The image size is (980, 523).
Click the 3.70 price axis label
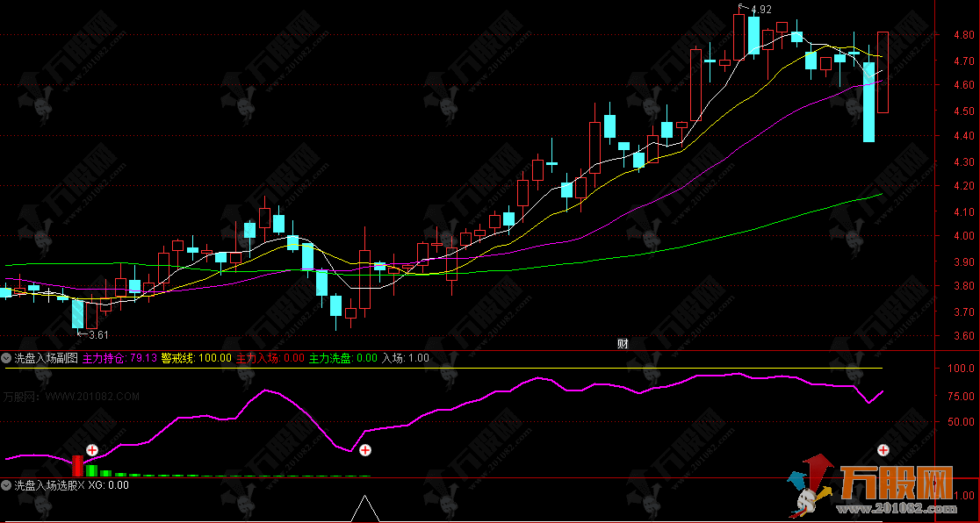click(963, 312)
